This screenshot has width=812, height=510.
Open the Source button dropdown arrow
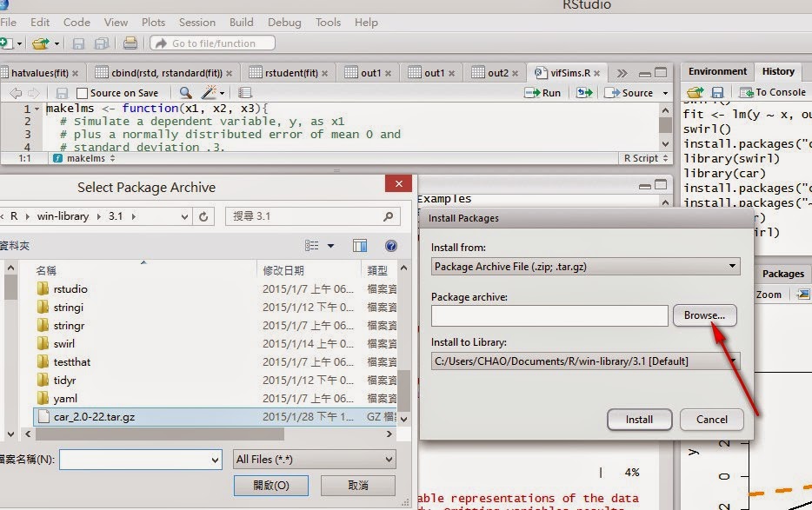(665, 93)
